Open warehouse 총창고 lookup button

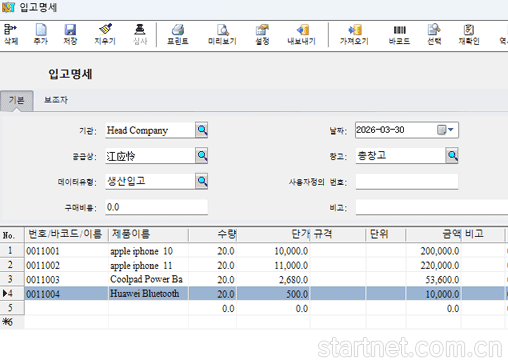tap(452, 155)
